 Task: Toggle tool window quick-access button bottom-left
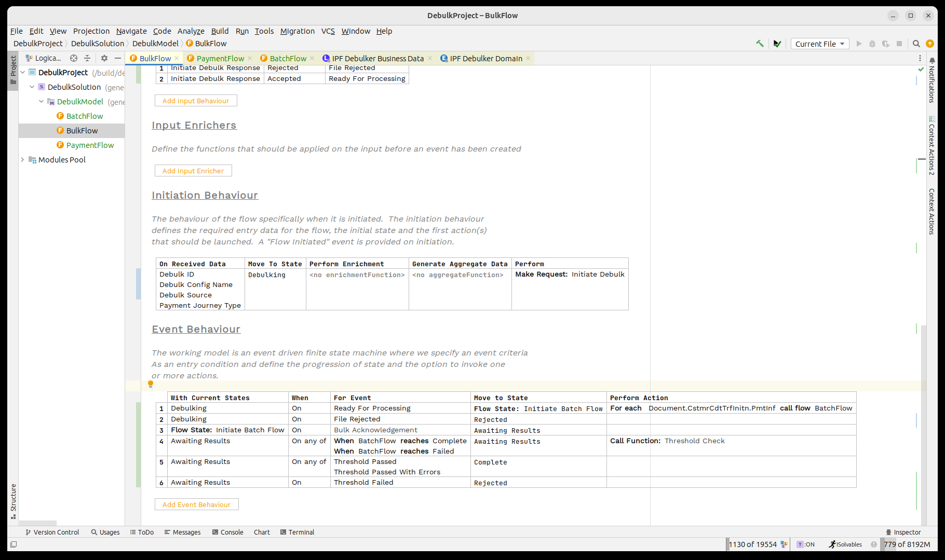(14, 544)
